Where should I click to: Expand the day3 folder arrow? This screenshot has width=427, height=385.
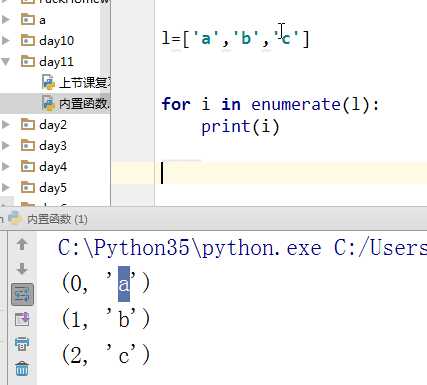(x=6, y=146)
